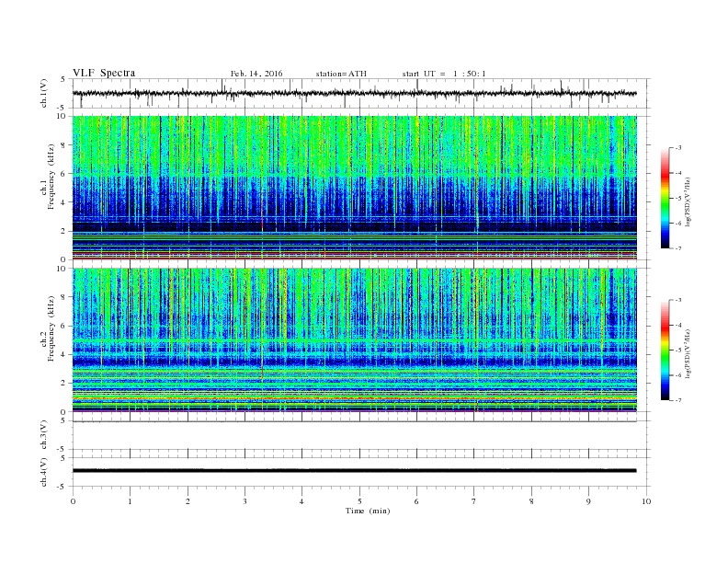
Task: Click the "ch.1(V)" waveform axis label
Action: [x=44, y=93]
